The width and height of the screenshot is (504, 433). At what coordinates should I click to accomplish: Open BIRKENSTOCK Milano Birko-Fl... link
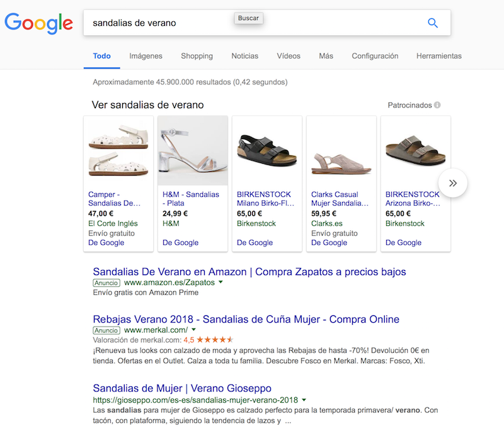(x=265, y=199)
